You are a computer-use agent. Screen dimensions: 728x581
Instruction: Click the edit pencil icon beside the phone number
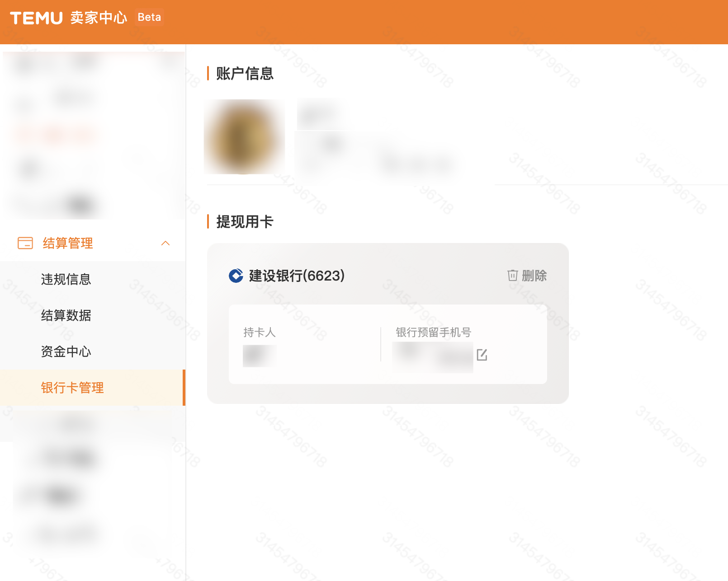[x=483, y=355]
